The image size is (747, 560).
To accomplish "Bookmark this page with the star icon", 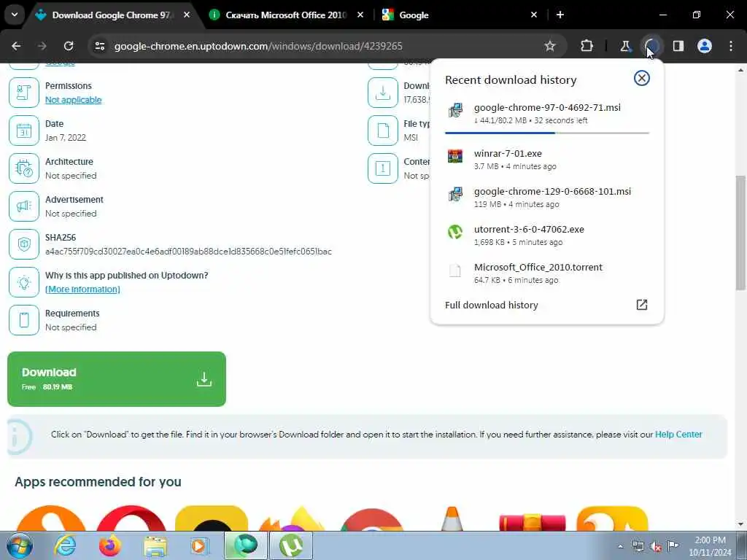I will 550,46.
